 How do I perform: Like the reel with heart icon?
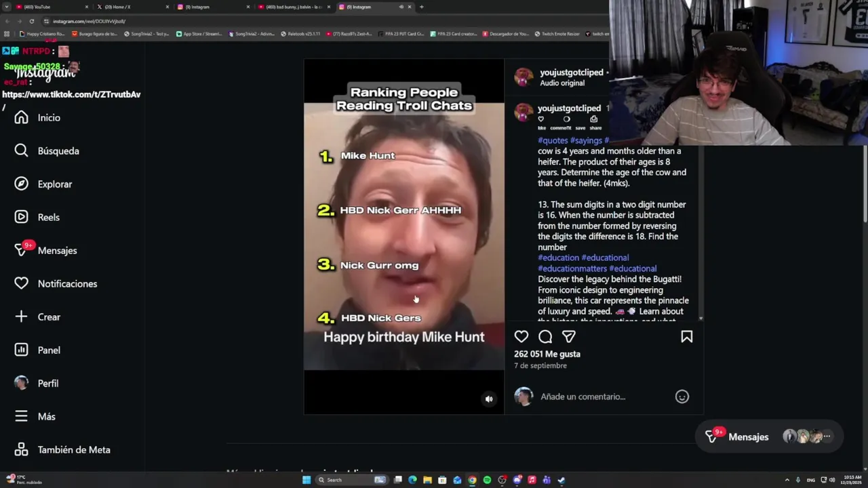click(x=521, y=337)
